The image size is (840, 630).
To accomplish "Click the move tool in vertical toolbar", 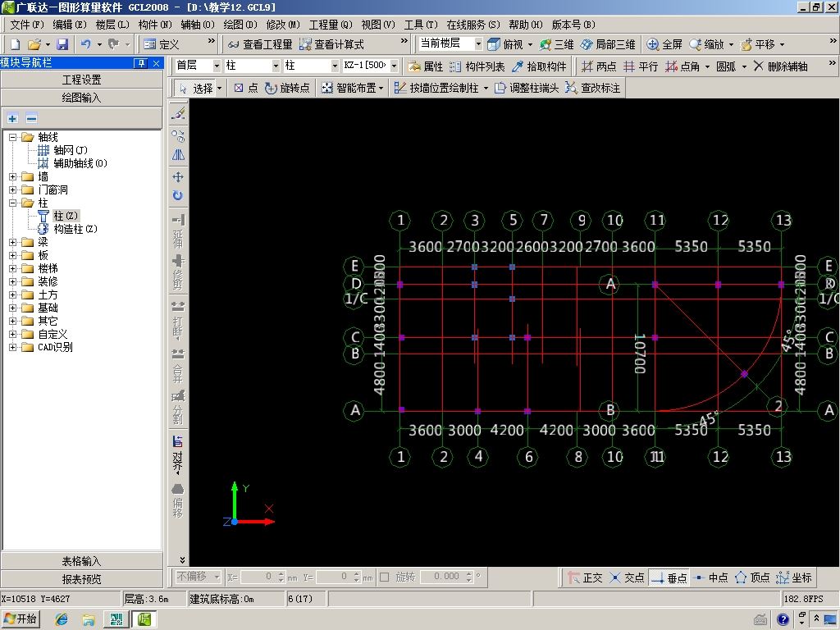I will click(178, 177).
